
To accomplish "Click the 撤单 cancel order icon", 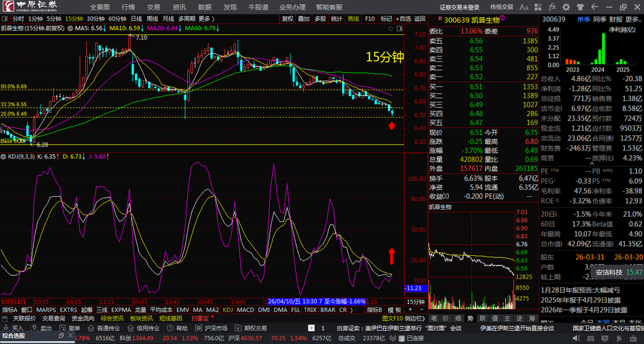I will pyautogui.click(x=69, y=328).
